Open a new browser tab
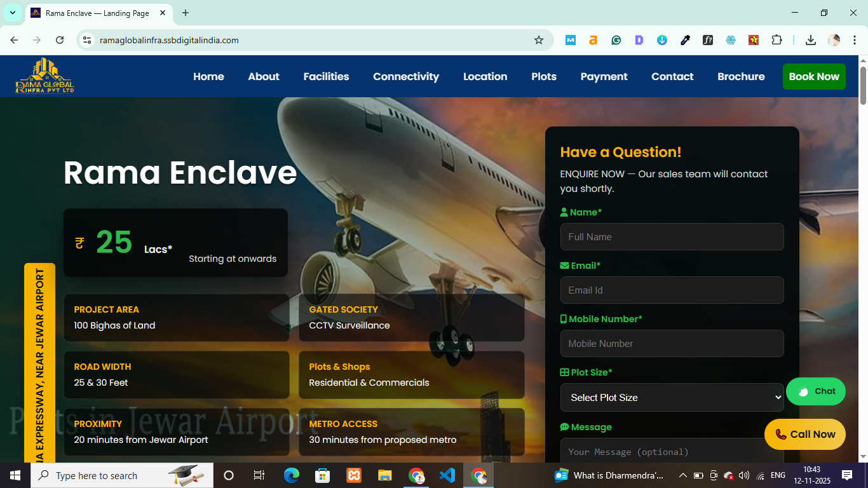Screen dimensions: 868x488 [186, 13]
